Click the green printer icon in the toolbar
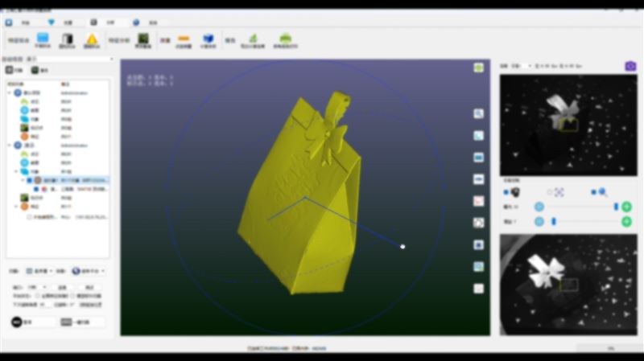This screenshot has height=361, width=644. [285, 39]
